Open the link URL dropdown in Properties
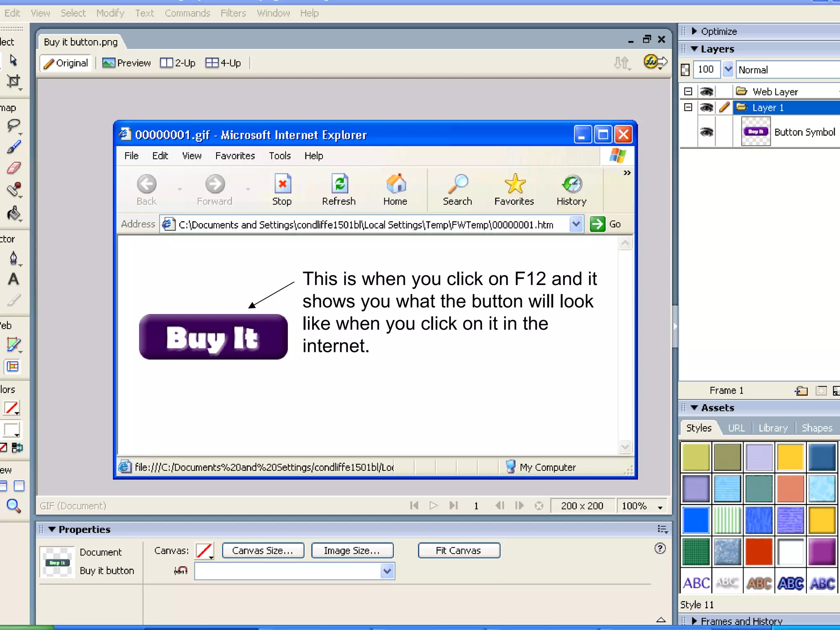840x630 pixels. pos(387,571)
